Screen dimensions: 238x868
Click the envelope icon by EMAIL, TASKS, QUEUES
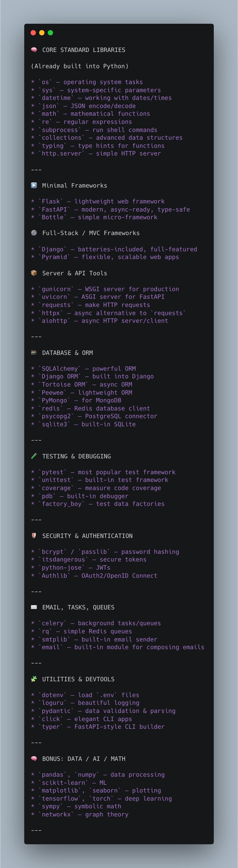(x=34, y=607)
